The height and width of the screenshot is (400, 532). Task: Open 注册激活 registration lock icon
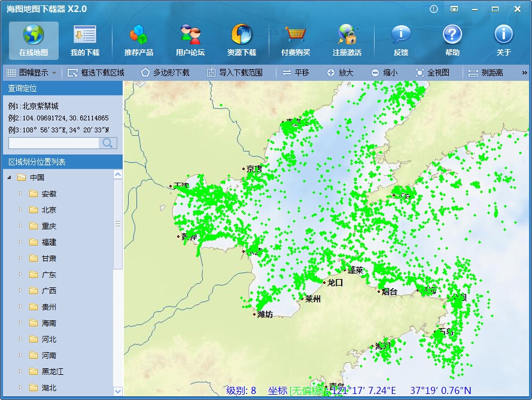tap(346, 40)
